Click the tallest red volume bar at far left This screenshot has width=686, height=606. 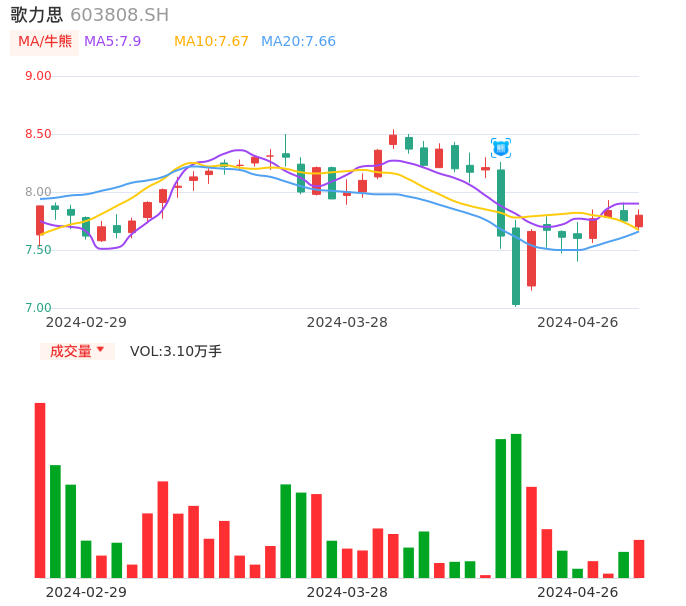[40, 490]
